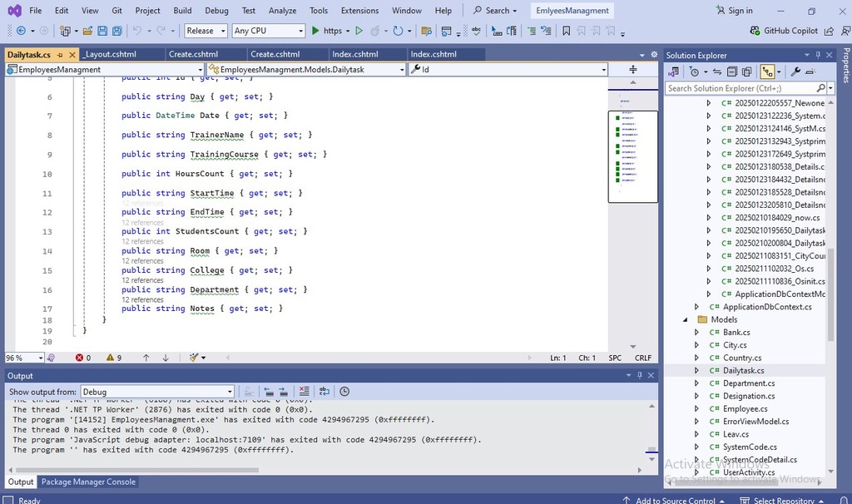852x504 pixels.
Task: Click Show All Files icon in Solution Explorer
Action: 746,72
